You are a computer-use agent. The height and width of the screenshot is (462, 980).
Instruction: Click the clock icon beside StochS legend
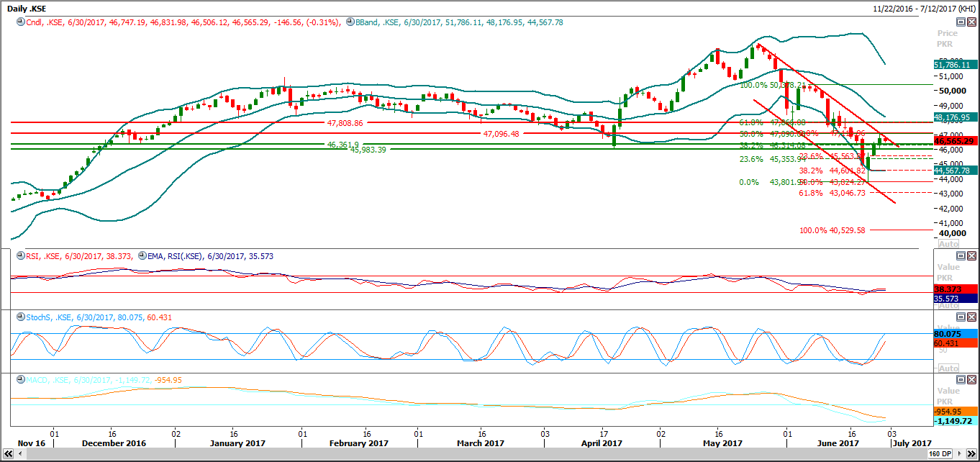tap(20, 317)
